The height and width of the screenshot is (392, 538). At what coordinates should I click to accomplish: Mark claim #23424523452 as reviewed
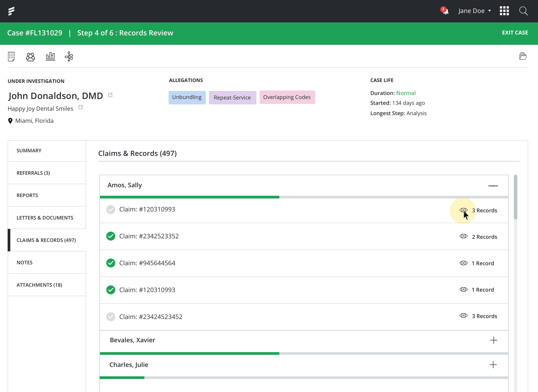[x=111, y=317]
